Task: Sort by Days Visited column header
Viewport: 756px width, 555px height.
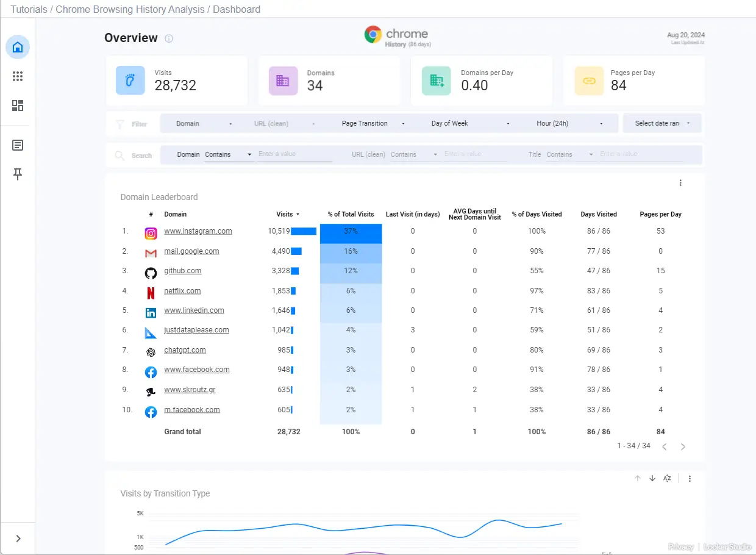Action: click(599, 214)
